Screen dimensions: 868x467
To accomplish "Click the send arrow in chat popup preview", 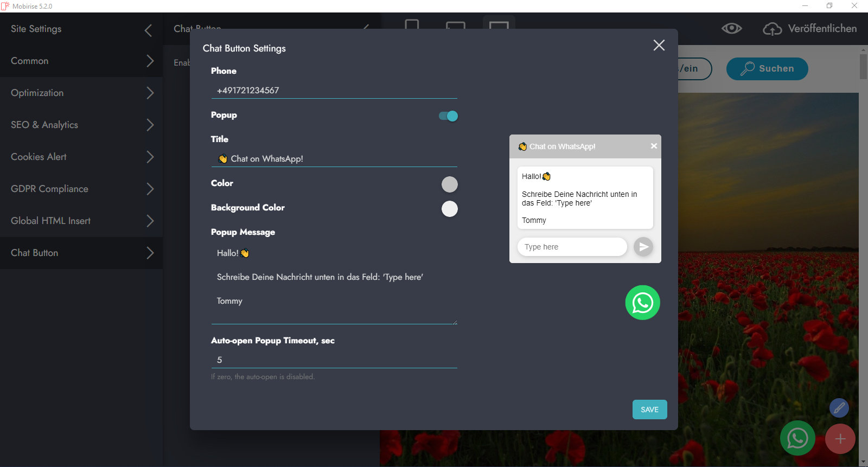I will [x=643, y=247].
